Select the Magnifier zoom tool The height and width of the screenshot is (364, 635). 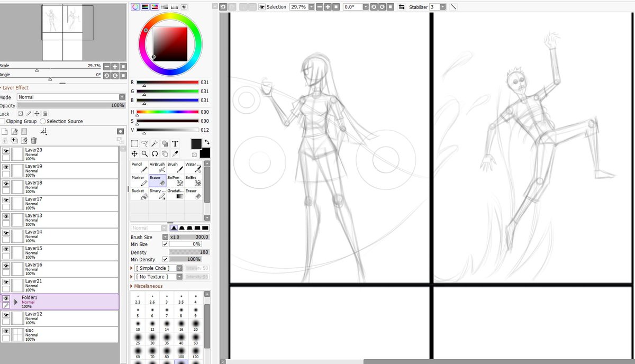pos(144,153)
